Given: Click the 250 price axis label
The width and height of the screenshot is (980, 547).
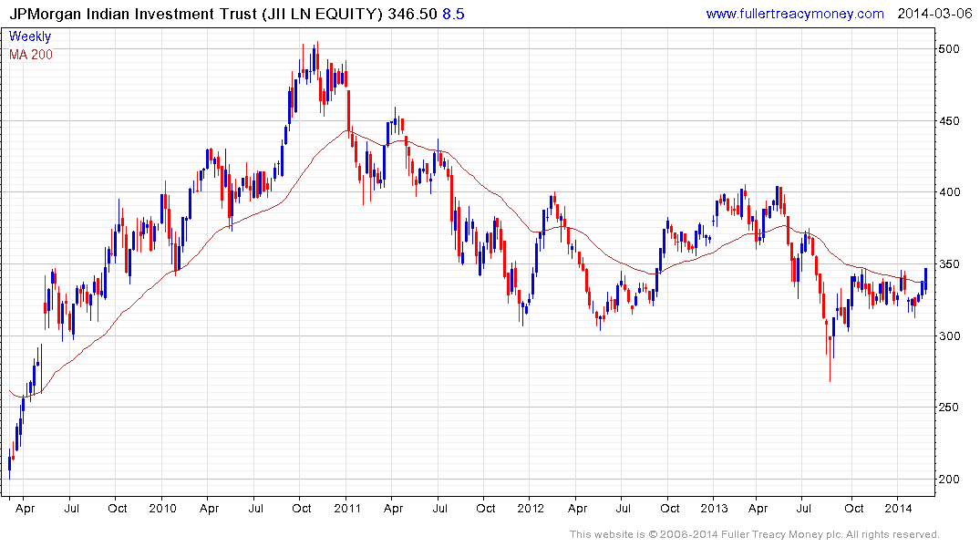Looking at the screenshot, I should (x=949, y=407).
